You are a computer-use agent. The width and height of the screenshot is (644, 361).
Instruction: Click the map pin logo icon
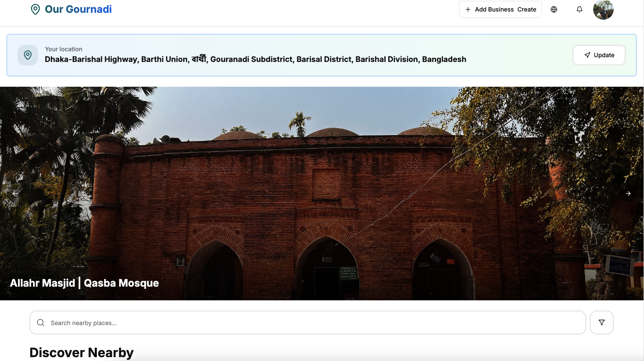click(x=35, y=9)
